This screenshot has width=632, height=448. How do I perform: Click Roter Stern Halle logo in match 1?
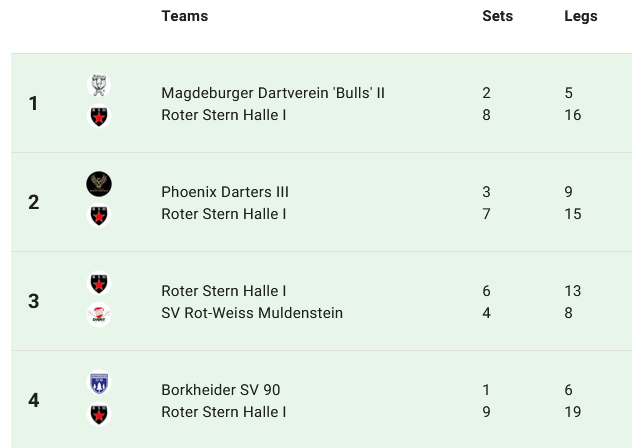pyautogui.click(x=99, y=116)
